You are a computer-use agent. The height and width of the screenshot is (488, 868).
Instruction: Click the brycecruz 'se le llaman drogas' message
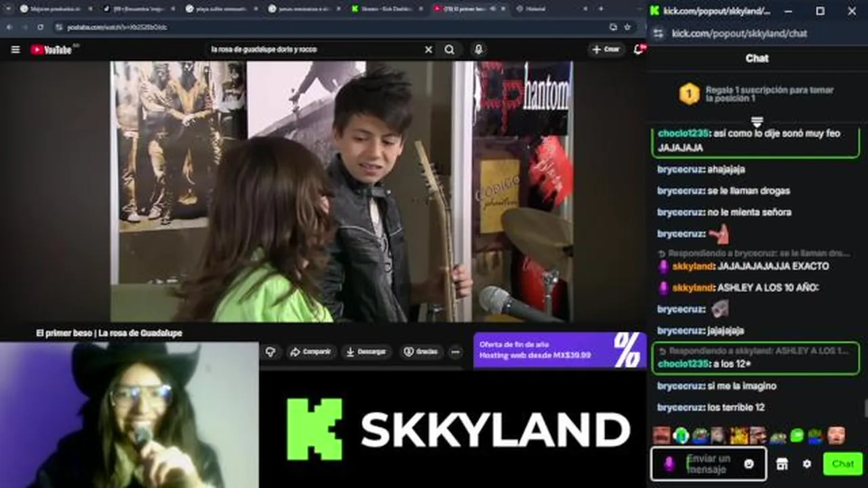(x=724, y=190)
